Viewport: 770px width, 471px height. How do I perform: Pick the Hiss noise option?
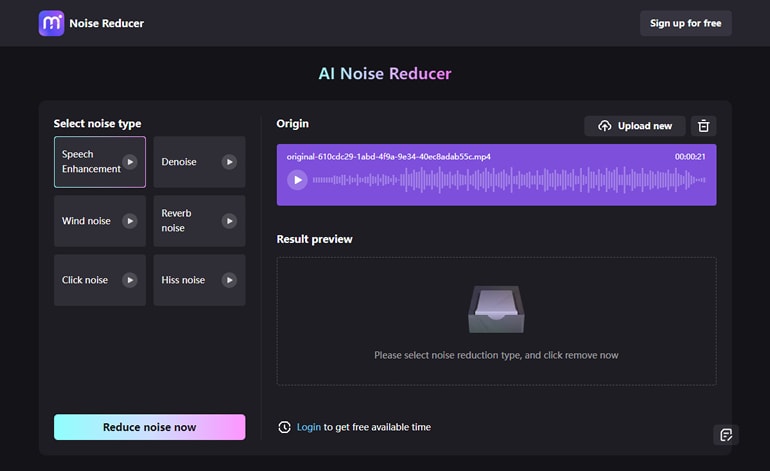pos(184,280)
